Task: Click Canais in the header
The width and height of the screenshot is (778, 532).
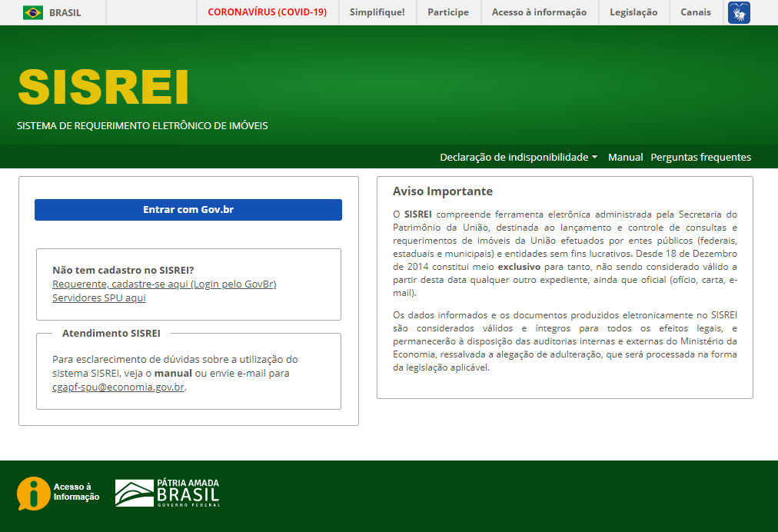Action: [x=696, y=12]
